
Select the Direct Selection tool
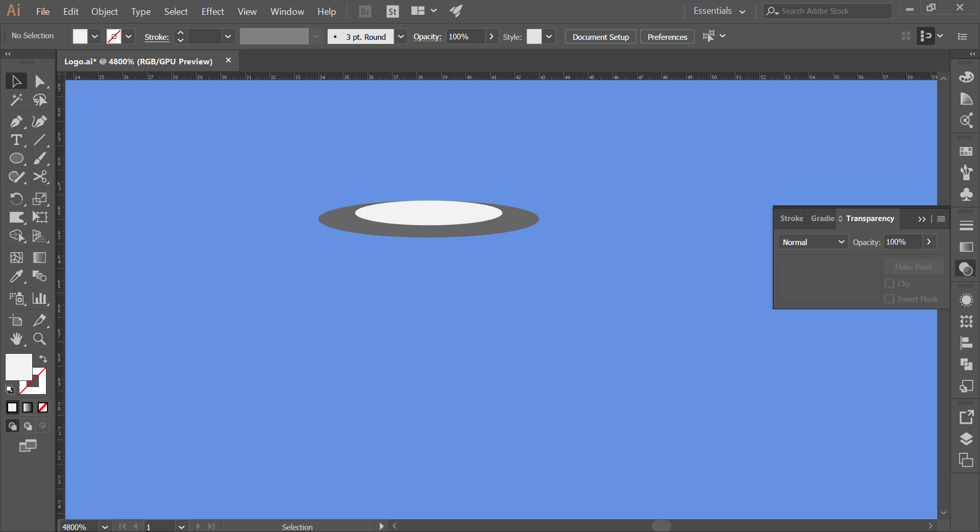[40, 81]
